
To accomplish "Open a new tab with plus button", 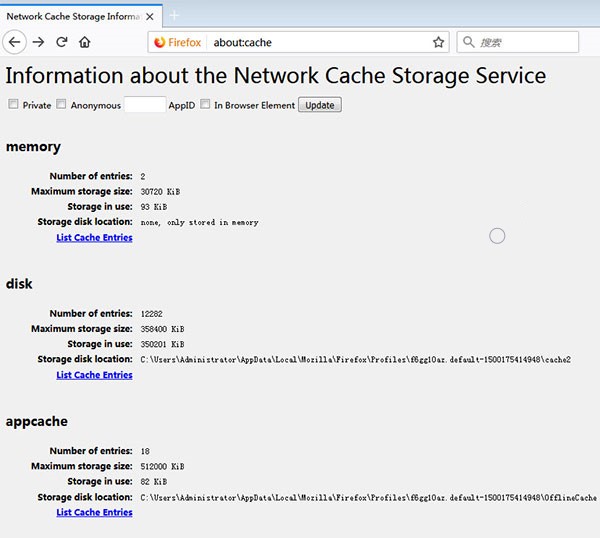I will (x=174, y=15).
